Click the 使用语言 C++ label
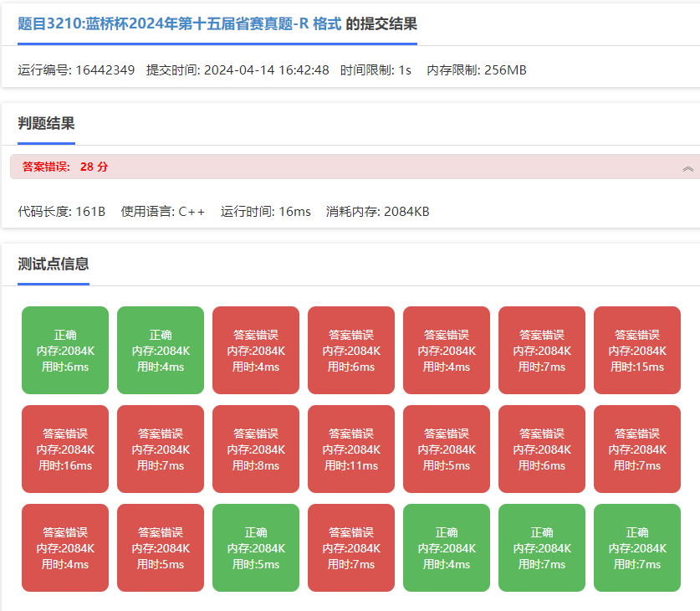This screenshot has width=700, height=611. coord(163,212)
